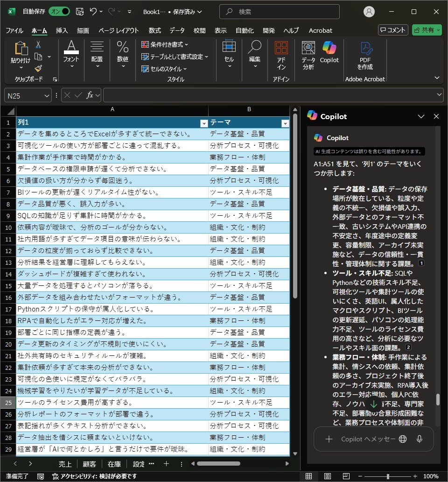Switch to the 挿入 ribbon tab
Image resolution: width=448 pixels, height=482 pixels.
(x=62, y=30)
